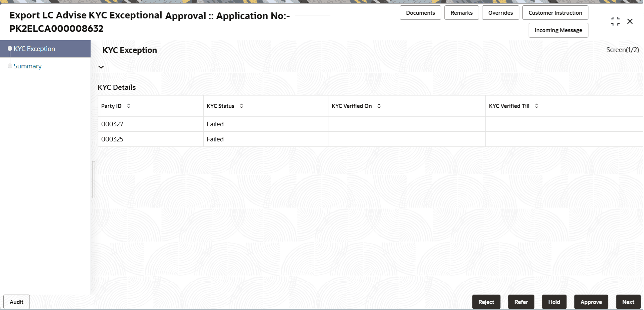Sort the table by KYC Status column
Image resolution: width=644 pixels, height=310 pixels.
click(241, 106)
